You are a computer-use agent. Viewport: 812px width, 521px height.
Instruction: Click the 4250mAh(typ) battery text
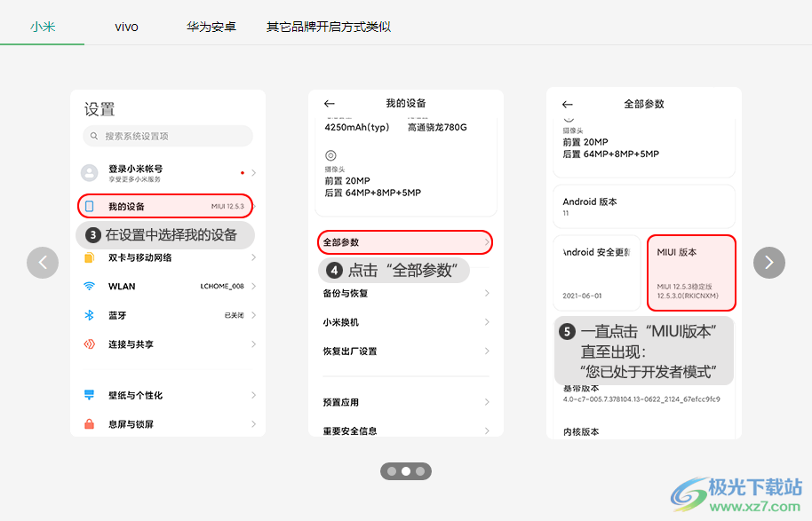coord(357,127)
